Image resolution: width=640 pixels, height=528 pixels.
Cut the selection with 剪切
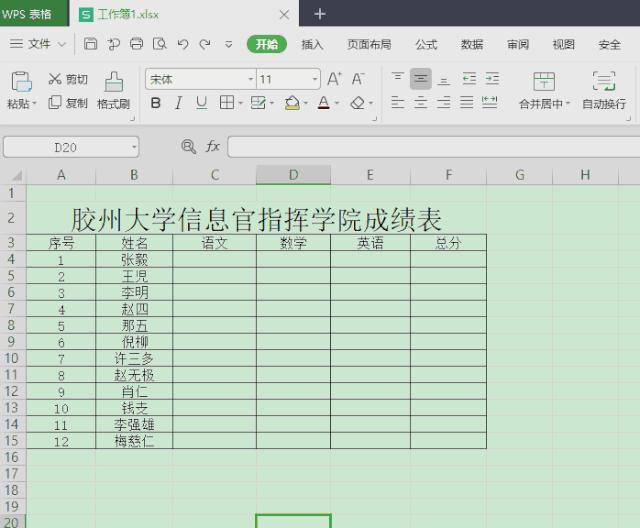click(x=68, y=79)
